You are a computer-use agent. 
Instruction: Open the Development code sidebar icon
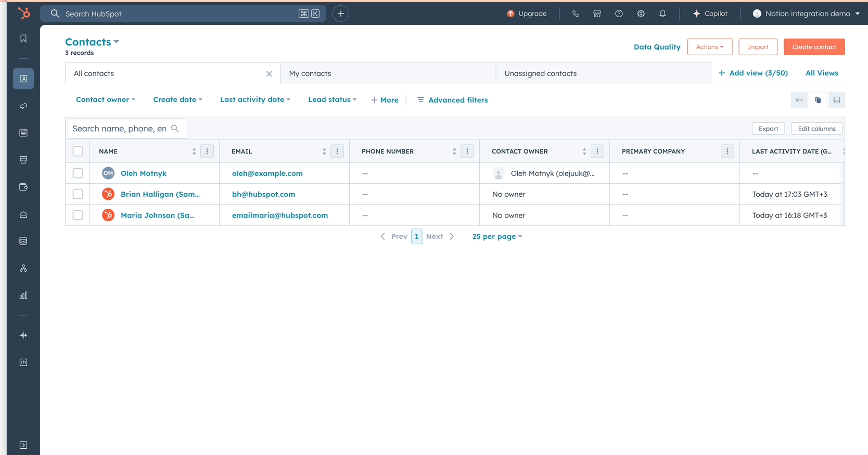[x=23, y=362]
